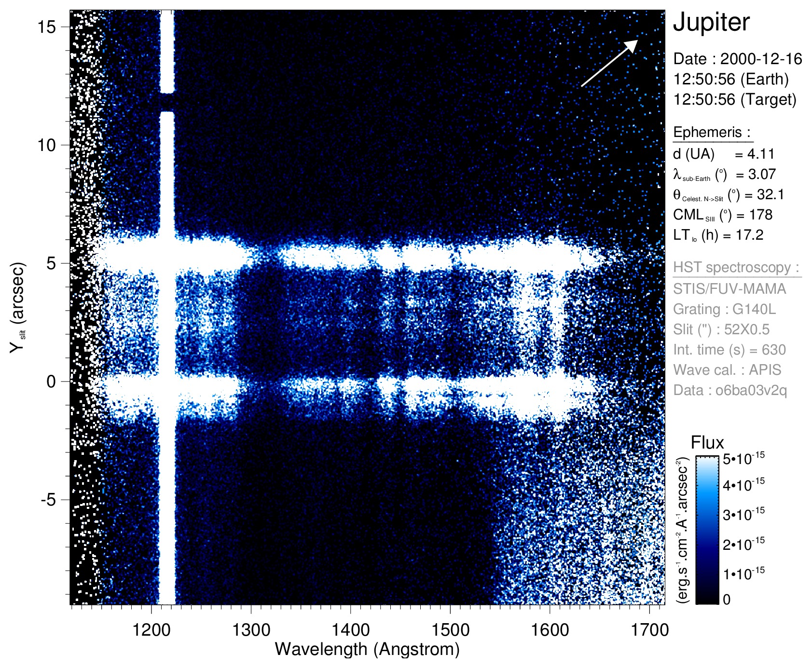This screenshot has height=668, width=812.
Task: Click the "Wave cal. : APIS" line
Action: (727, 370)
